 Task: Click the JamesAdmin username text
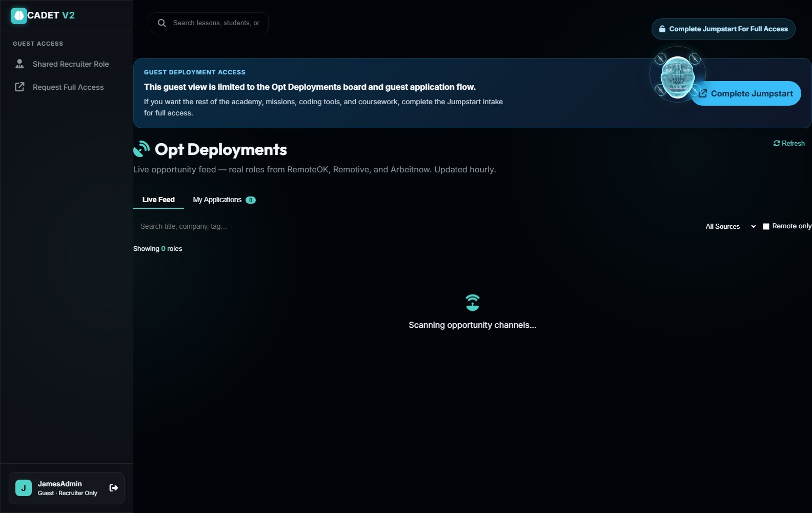(x=59, y=484)
